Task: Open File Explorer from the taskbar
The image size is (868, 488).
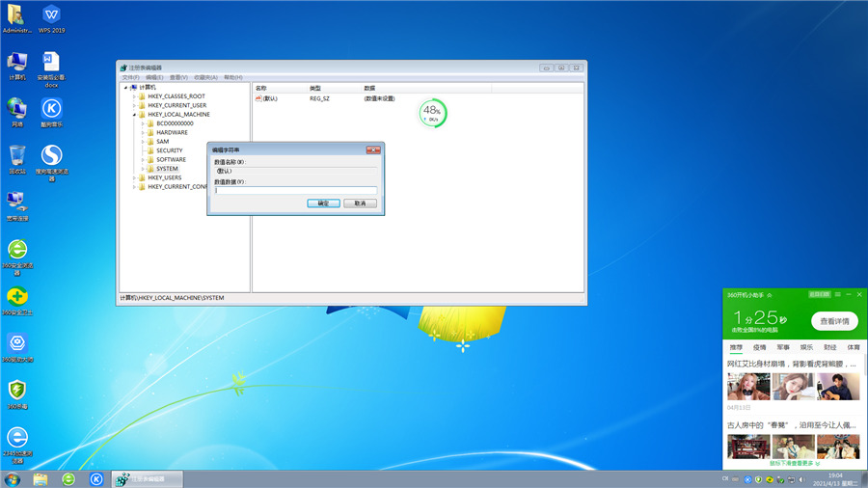Action: (x=40, y=479)
